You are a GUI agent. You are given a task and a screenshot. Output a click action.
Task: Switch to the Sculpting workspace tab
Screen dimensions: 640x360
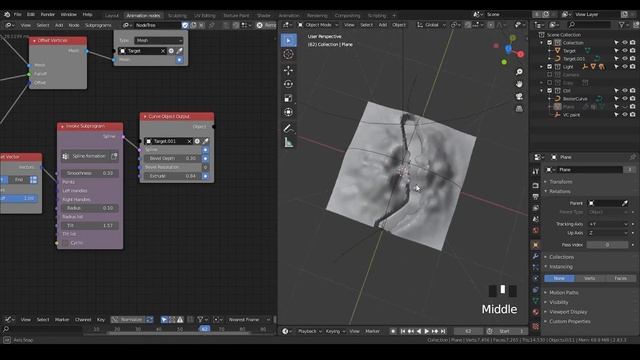pos(177,16)
